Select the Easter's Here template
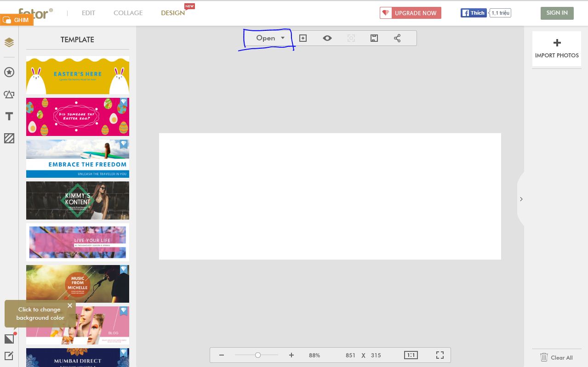This screenshot has width=588, height=367. click(78, 75)
